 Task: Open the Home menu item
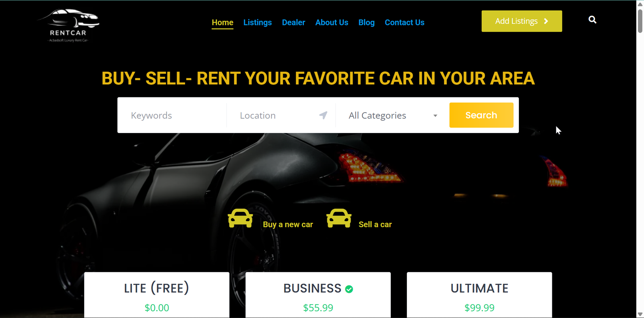[x=223, y=23]
